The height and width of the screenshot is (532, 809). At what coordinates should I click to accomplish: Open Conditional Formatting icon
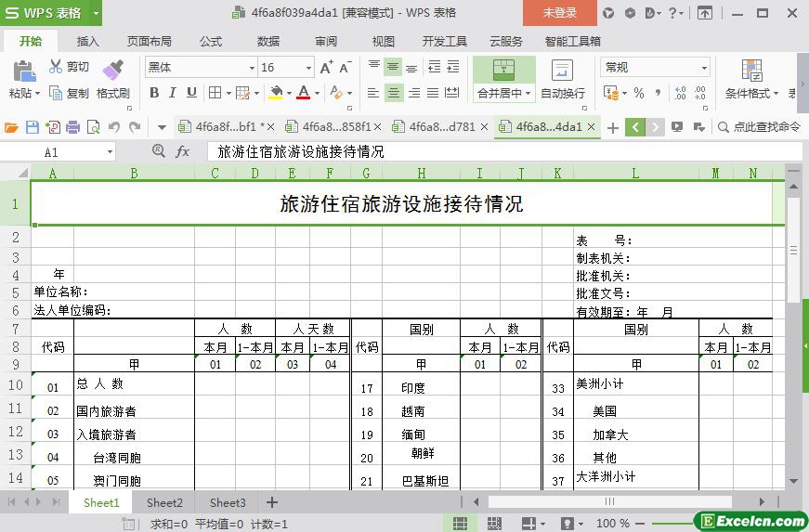(751, 71)
